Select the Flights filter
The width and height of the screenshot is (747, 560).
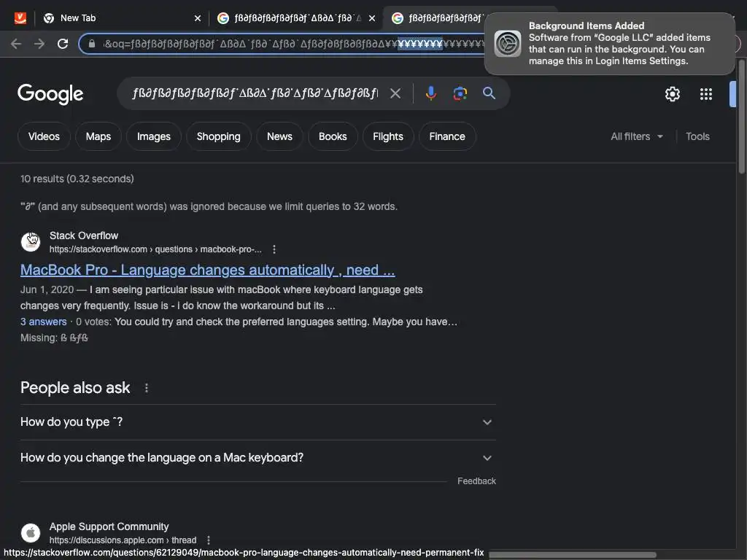point(388,136)
